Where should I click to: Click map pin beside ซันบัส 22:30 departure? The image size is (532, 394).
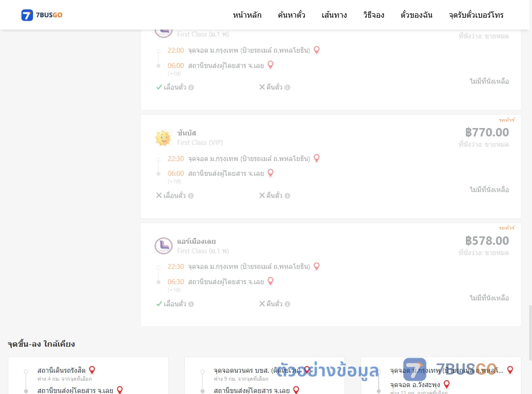tap(317, 158)
